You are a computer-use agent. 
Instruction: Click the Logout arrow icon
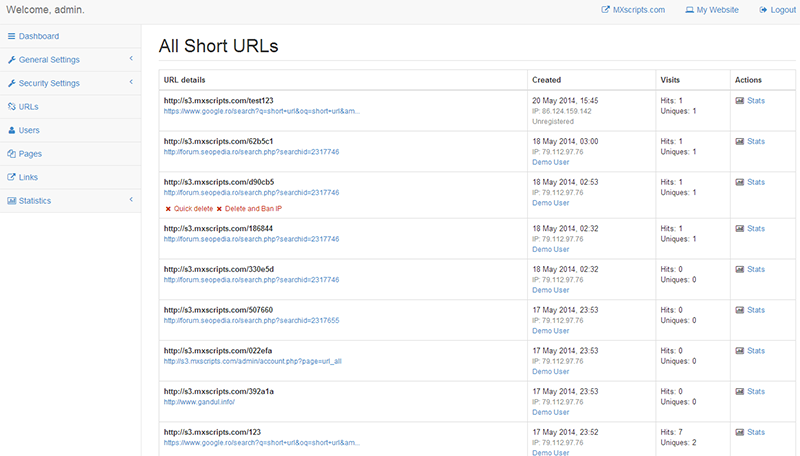[x=763, y=10]
